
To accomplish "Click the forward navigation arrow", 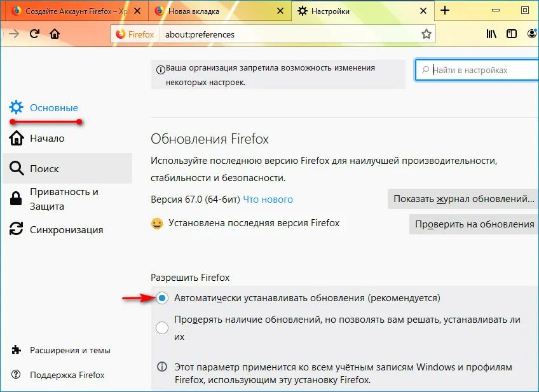I will click(14, 34).
